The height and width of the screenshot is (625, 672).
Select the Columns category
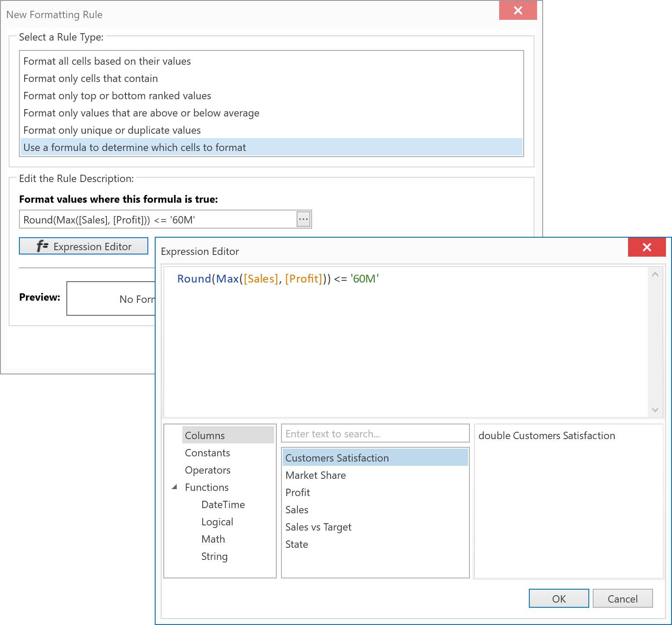pyautogui.click(x=228, y=435)
